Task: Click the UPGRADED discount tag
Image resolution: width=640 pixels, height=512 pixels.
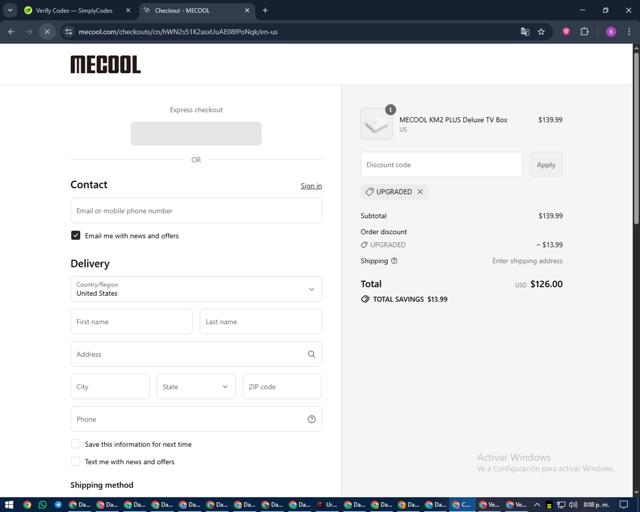Action: tap(394, 191)
